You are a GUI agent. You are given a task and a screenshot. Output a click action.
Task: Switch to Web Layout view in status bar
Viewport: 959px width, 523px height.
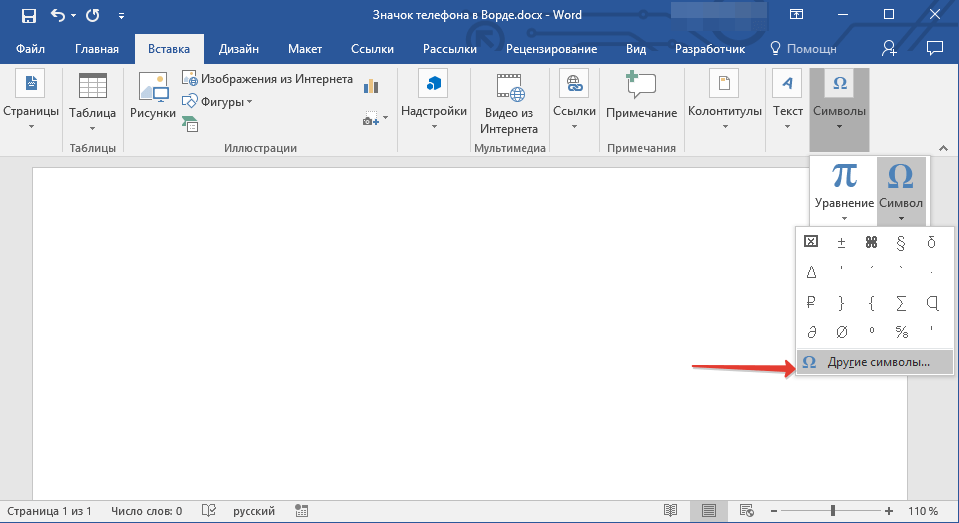(x=745, y=511)
